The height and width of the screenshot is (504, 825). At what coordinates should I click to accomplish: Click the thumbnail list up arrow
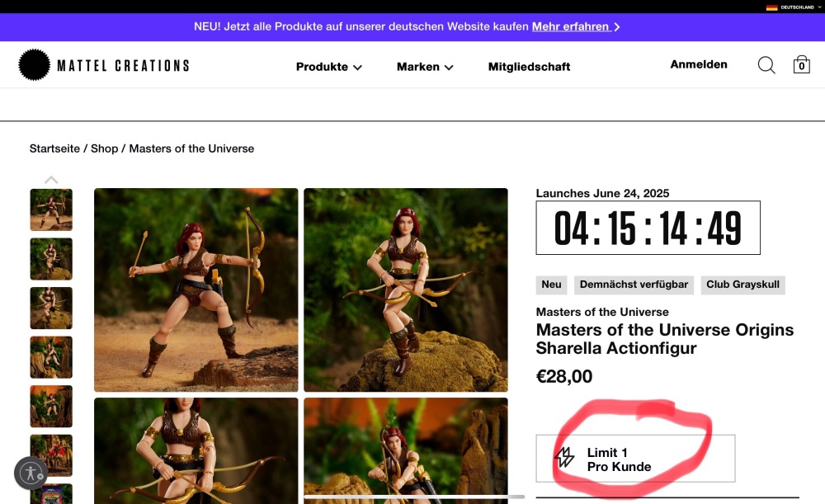click(51, 180)
